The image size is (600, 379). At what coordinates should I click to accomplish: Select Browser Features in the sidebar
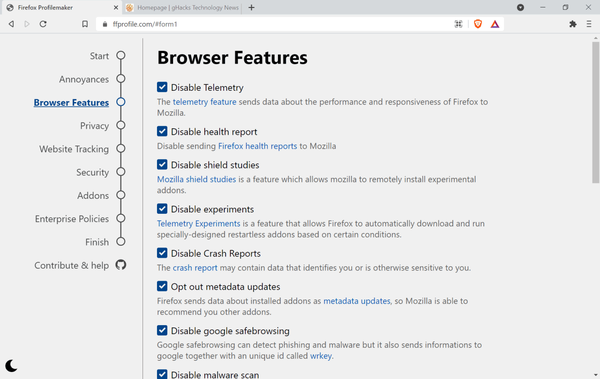pyautogui.click(x=71, y=103)
